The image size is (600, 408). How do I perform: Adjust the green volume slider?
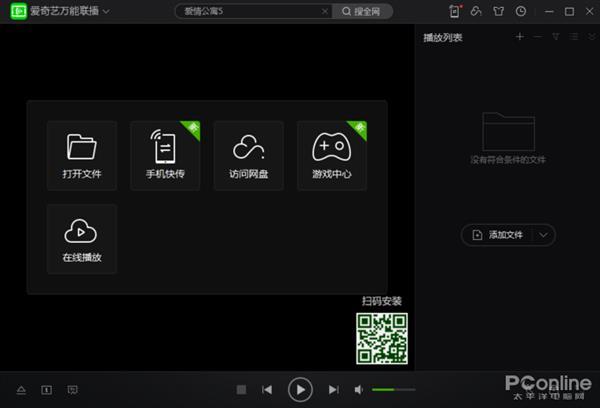click(x=393, y=390)
